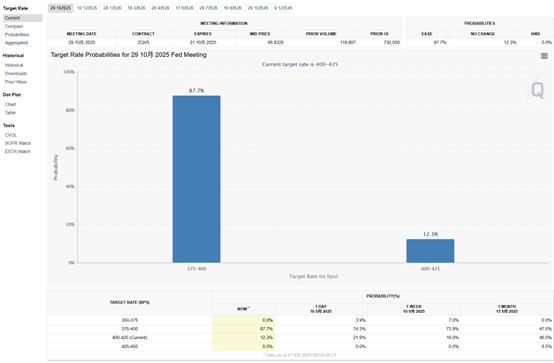Screen dimensions: 554x363
Task: Open Historical link under Historical section
Action: pyautogui.click(x=14, y=65)
